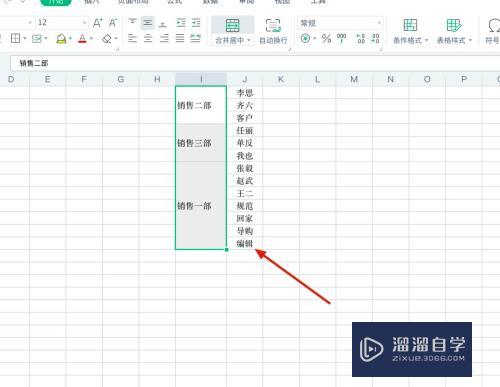The height and width of the screenshot is (387, 500).
Task: Expand the 条件格式 dropdown arrow
Action: [426, 40]
